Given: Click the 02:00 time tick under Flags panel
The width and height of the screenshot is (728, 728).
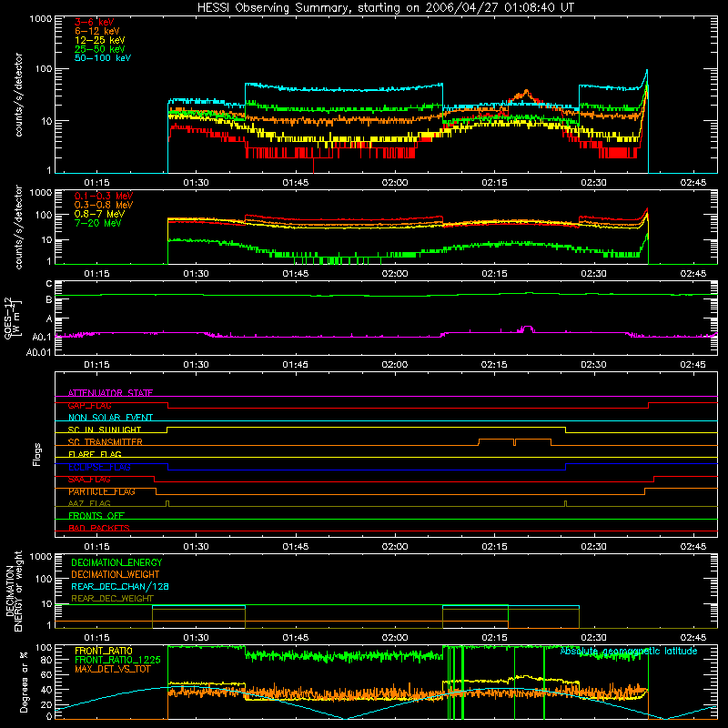Looking at the screenshot, I should [395, 547].
